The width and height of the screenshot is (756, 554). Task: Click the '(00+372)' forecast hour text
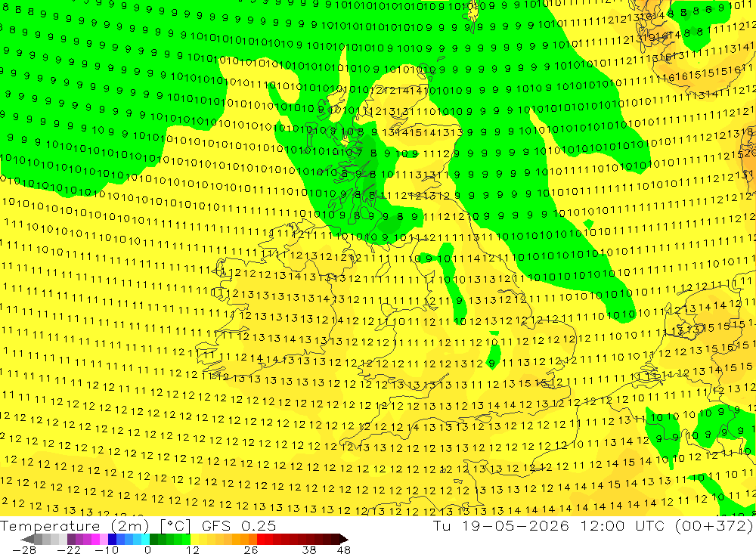click(x=714, y=525)
